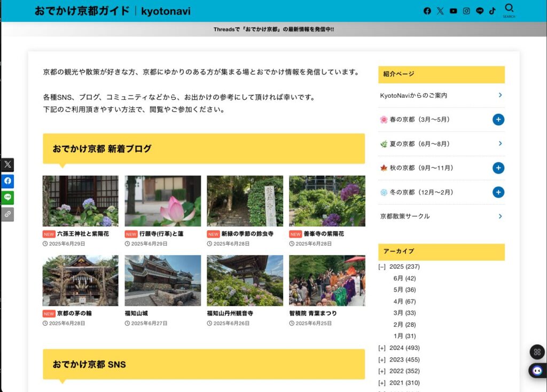Open the YouTube icon in the header
This screenshot has width=547, height=392.
click(453, 10)
